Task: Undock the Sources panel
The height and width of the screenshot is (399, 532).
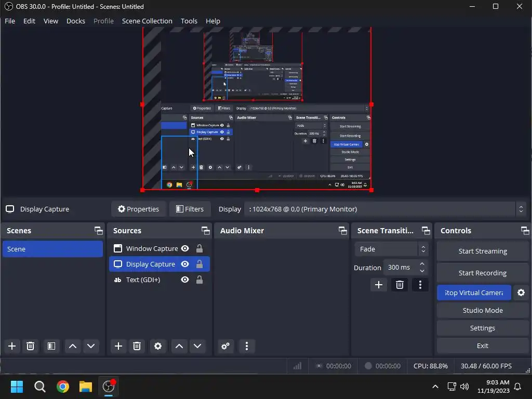Action: 206,231
